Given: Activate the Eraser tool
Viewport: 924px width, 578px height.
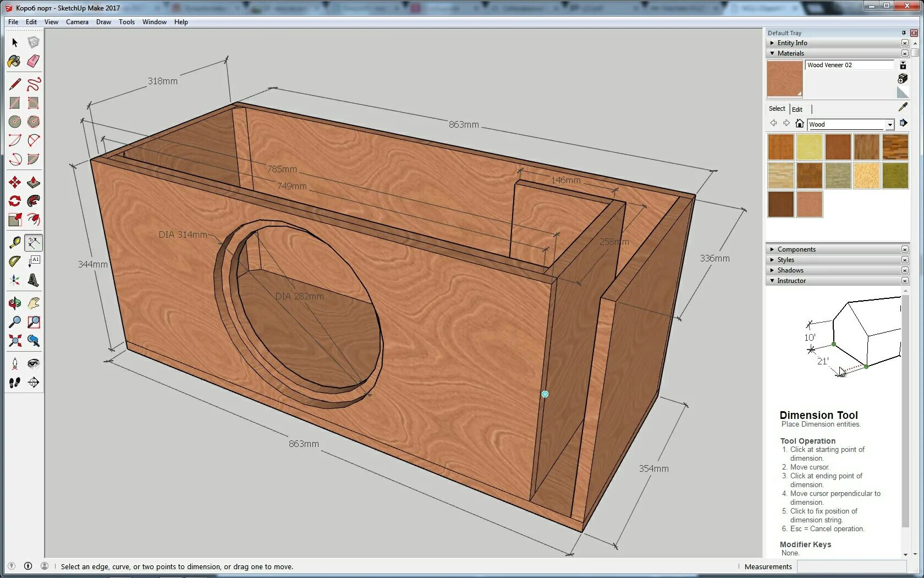Looking at the screenshot, I should (34, 61).
